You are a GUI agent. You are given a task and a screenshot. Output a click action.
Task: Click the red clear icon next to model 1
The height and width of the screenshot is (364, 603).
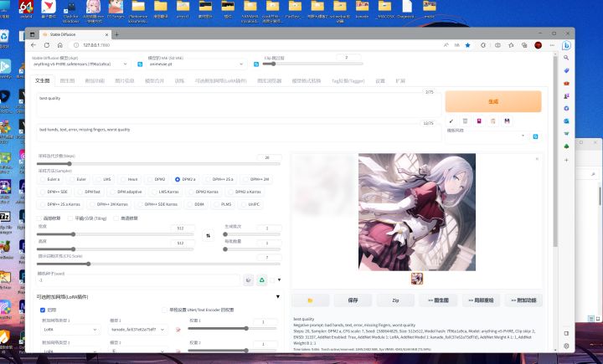pyautogui.click(x=178, y=330)
